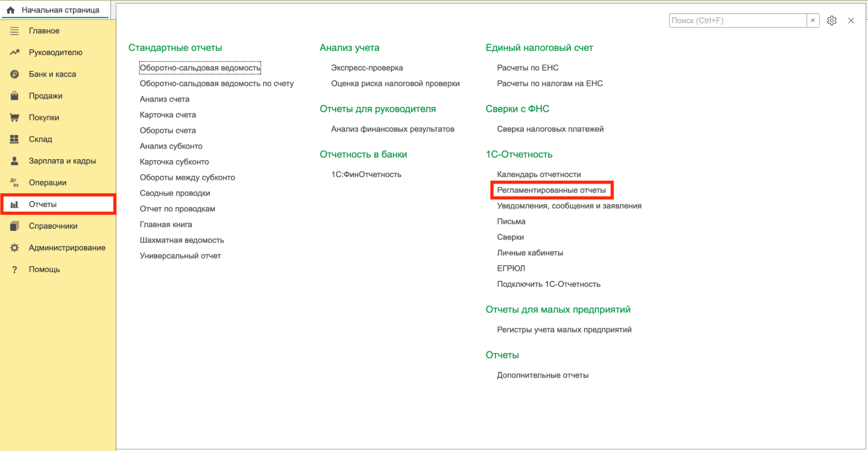The height and width of the screenshot is (451, 868).
Task: Click the Помощь question mark icon
Action: point(14,270)
